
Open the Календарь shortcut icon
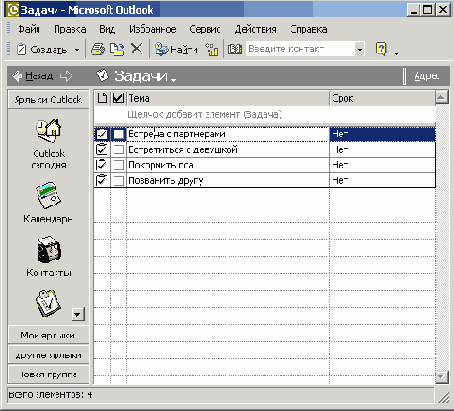pos(48,195)
